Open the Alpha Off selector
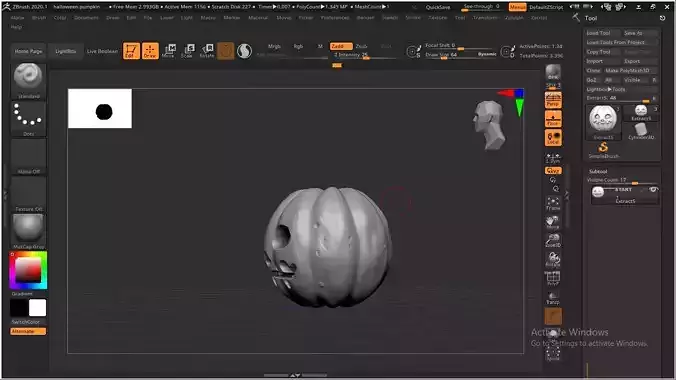This screenshot has width=676, height=380. click(28, 156)
